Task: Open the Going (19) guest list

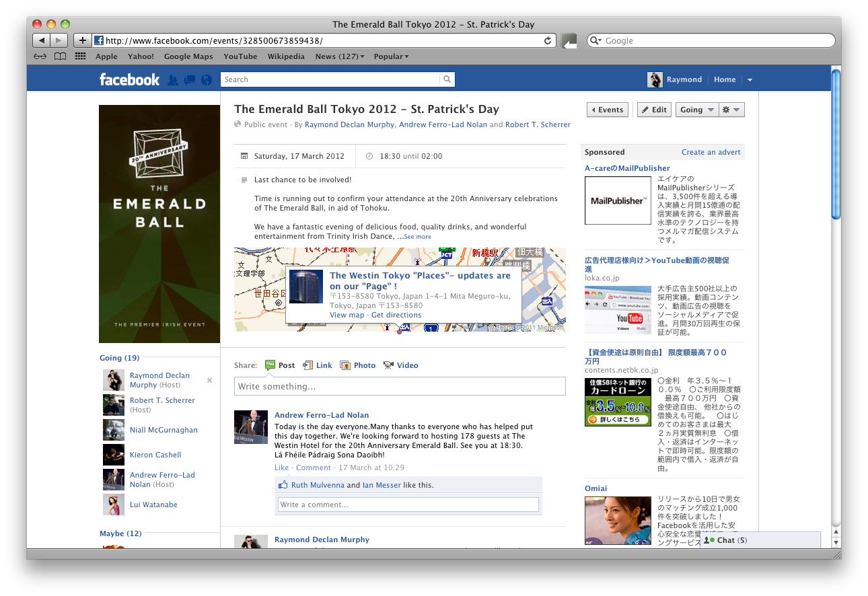Action: coord(119,358)
